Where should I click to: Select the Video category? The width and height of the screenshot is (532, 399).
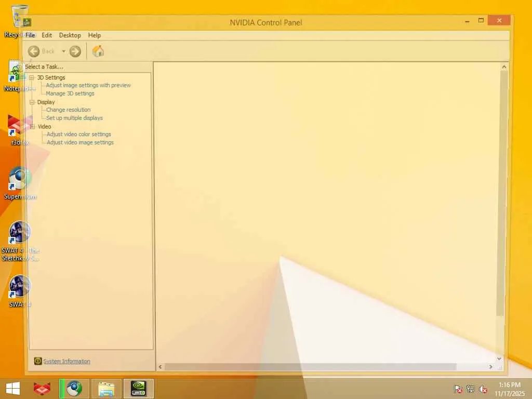pos(45,126)
